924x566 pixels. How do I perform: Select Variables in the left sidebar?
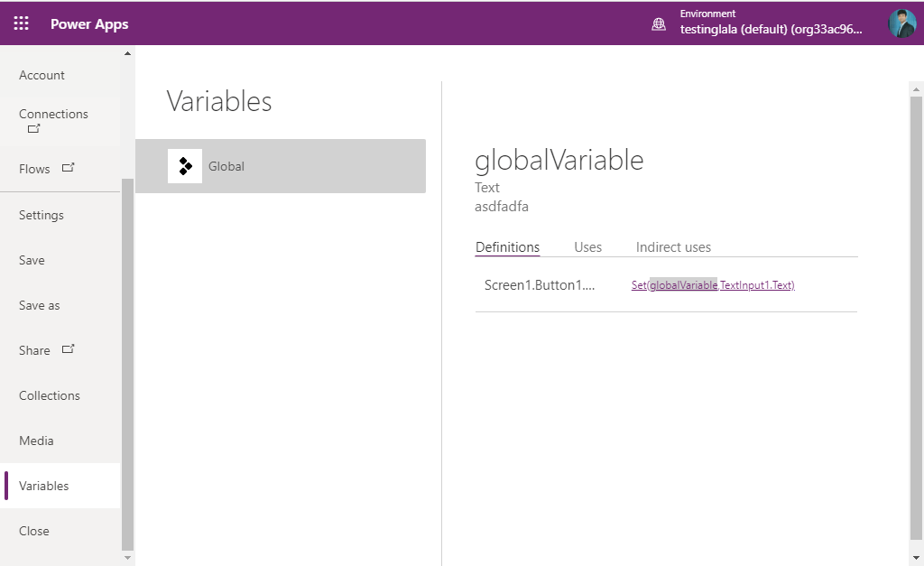click(x=43, y=485)
